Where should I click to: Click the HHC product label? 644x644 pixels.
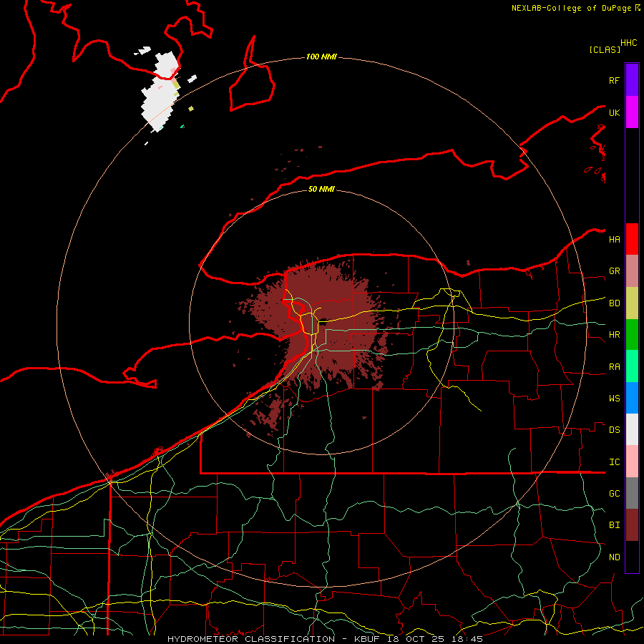628,43
